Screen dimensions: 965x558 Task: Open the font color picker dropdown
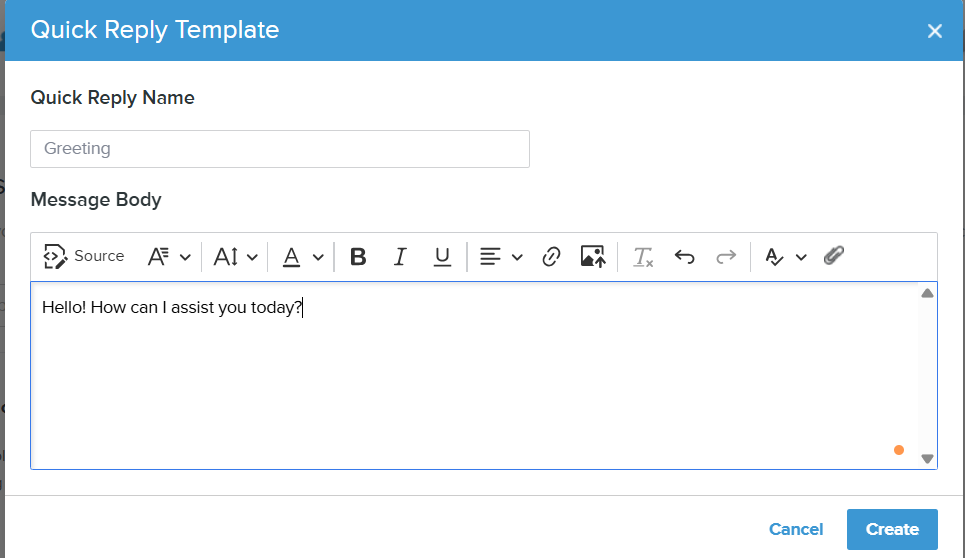click(303, 257)
